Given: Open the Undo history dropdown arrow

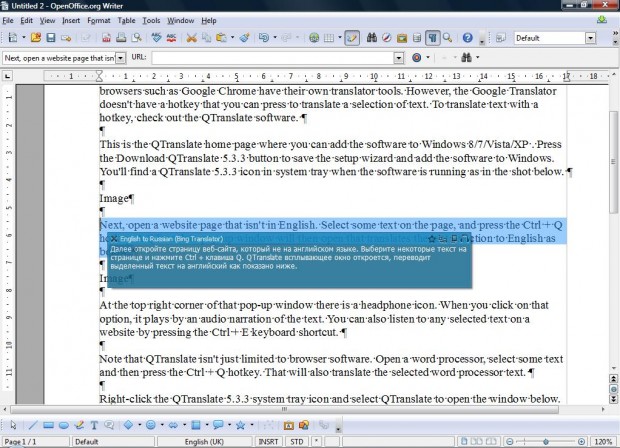Looking at the screenshot, I should pos(275,38).
